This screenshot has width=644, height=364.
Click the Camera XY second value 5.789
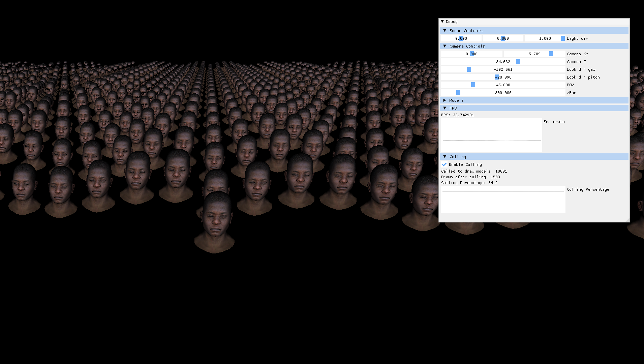pyautogui.click(x=534, y=54)
